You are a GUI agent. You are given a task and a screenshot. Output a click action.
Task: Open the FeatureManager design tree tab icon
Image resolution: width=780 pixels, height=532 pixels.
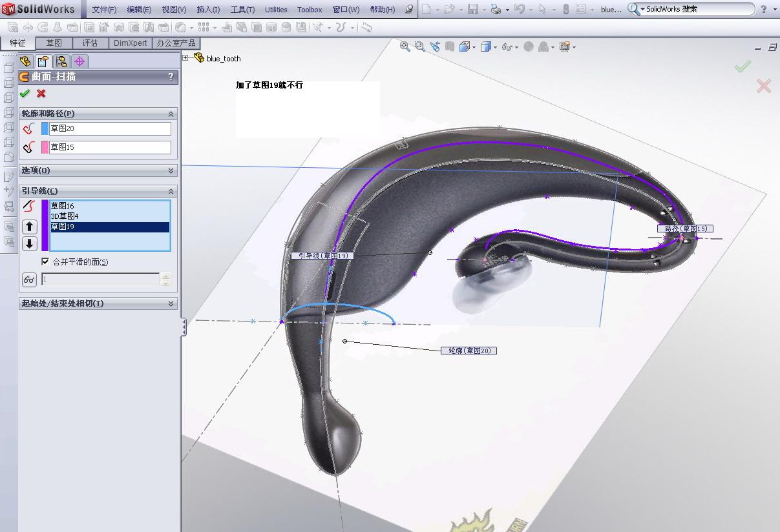tap(25, 61)
